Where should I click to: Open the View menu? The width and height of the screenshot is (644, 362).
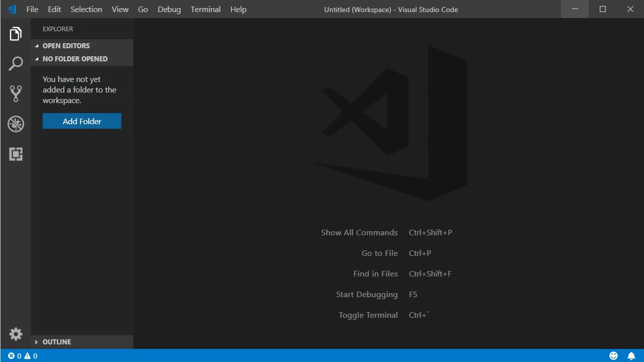pyautogui.click(x=120, y=9)
